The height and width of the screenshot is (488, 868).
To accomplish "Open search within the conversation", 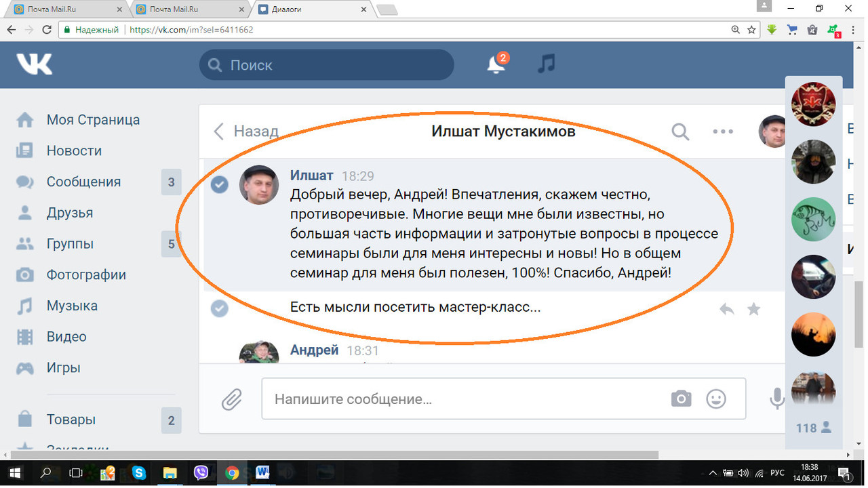I will pyautogui.click(x=680, y=132).
